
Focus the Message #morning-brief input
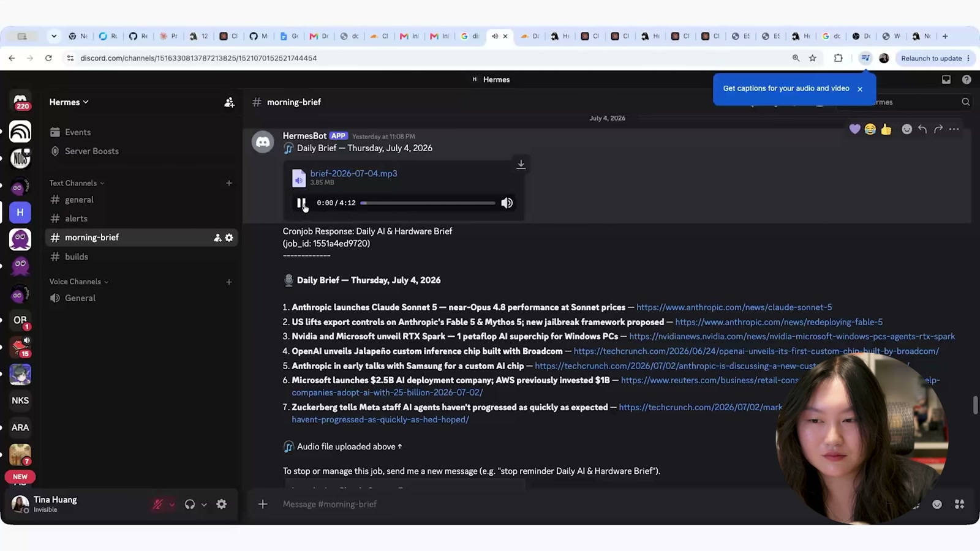pyautogui.click(x=527, y=504)
